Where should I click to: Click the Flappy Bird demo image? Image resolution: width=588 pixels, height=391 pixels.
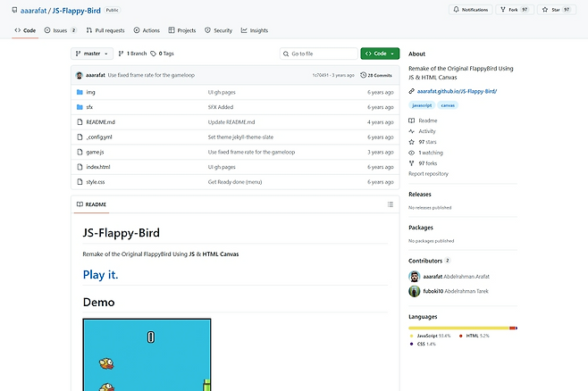click(147, 354)
